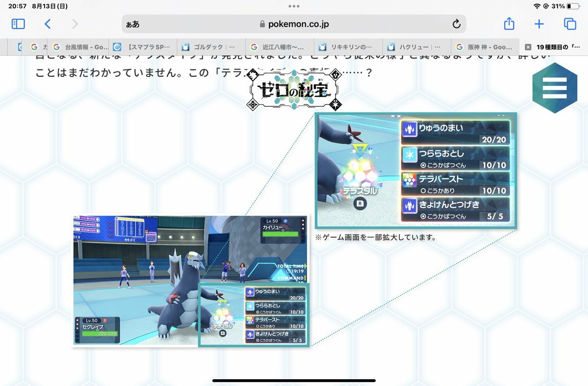Close the 19種類目の tab
This screenshot has width=588, height=386.
(528, 48)
